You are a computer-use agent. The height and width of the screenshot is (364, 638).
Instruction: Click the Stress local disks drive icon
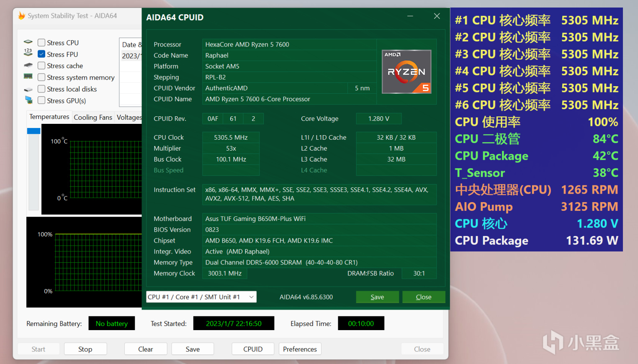click(28, 89)
